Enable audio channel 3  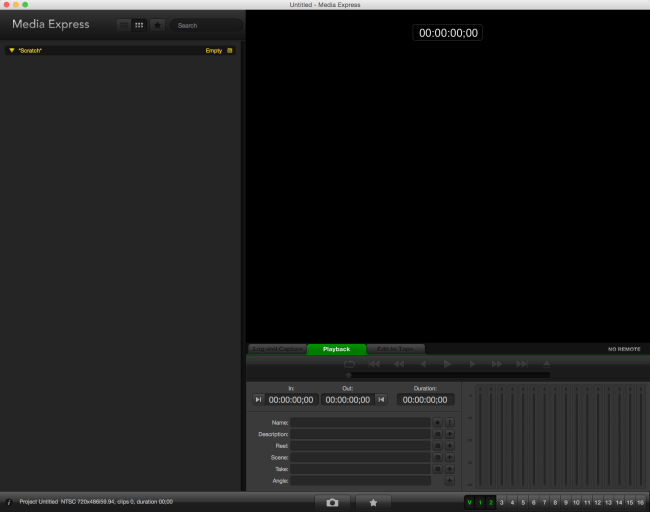click(x=502, y=502)
